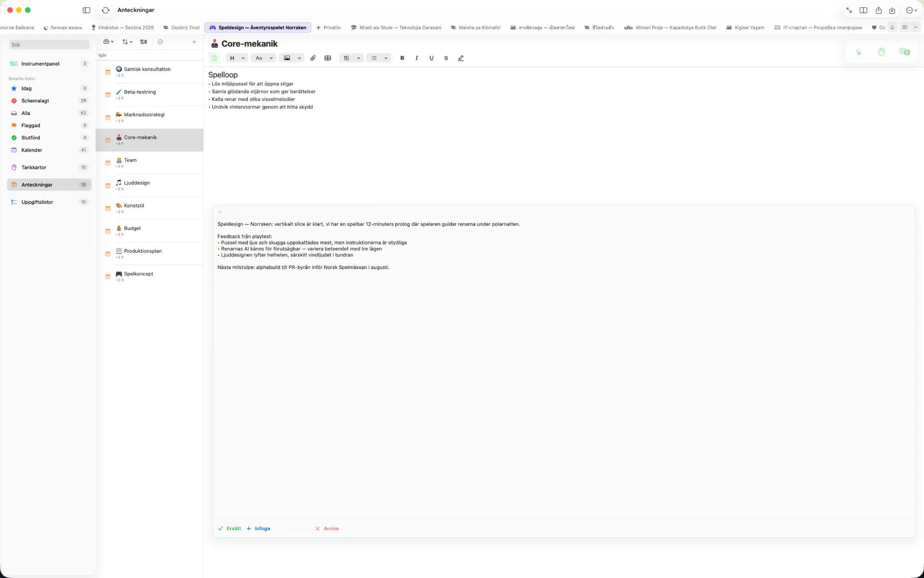Open the Team note

click(x=149, y=163)
